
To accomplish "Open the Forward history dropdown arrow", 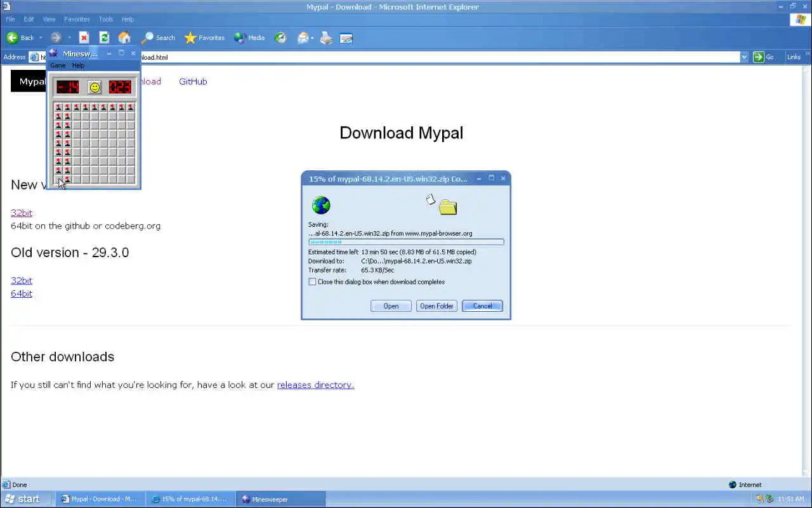I will (69, 38).
